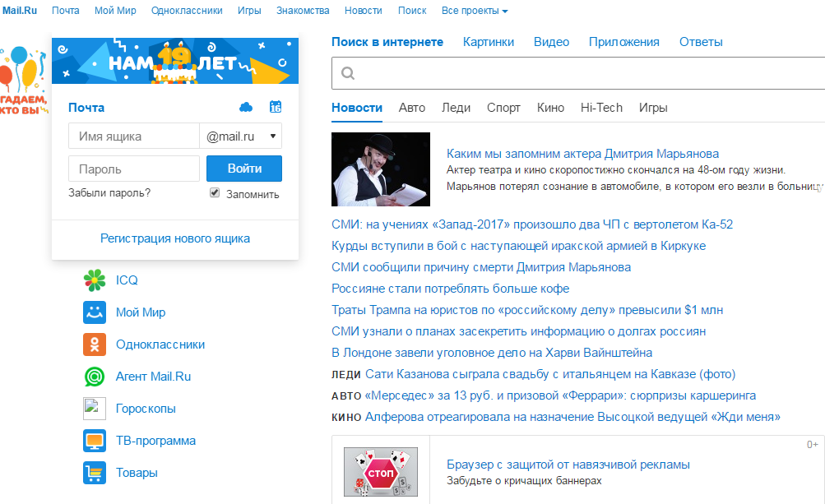
Task: Click the ICQ flower icon
Action: (x=95, y=280)
